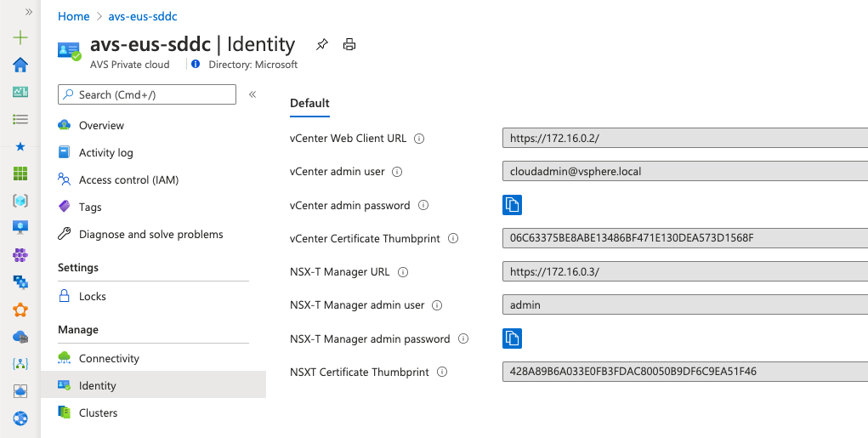Open the Clusters menu item

[98, 412]
